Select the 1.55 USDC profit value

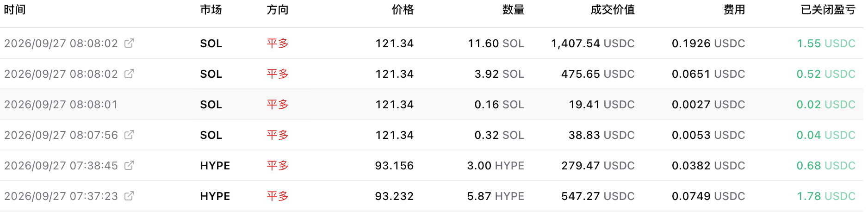pos(826,44)
